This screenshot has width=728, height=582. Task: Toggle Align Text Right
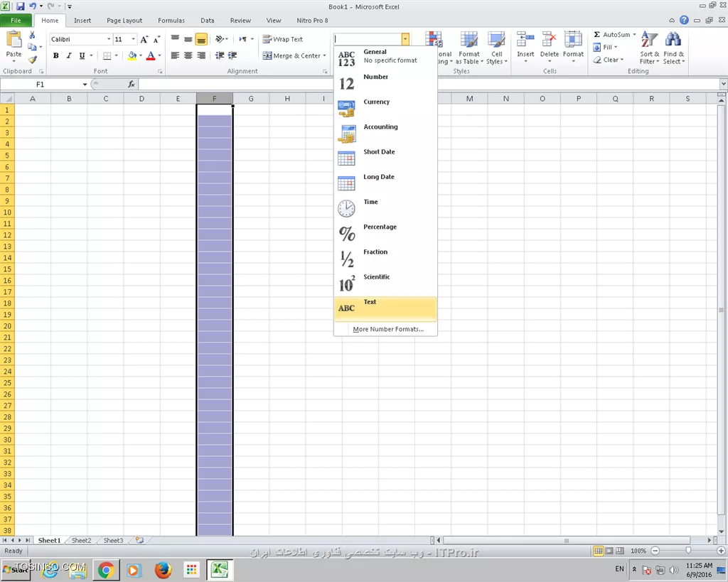pos(201,55)
